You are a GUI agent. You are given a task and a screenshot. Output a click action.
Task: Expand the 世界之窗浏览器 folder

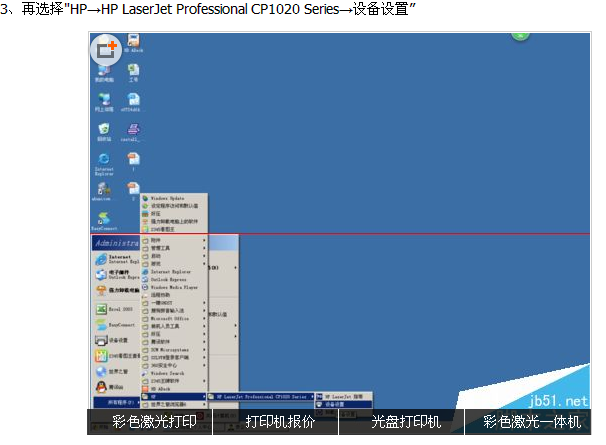[174, 404]
